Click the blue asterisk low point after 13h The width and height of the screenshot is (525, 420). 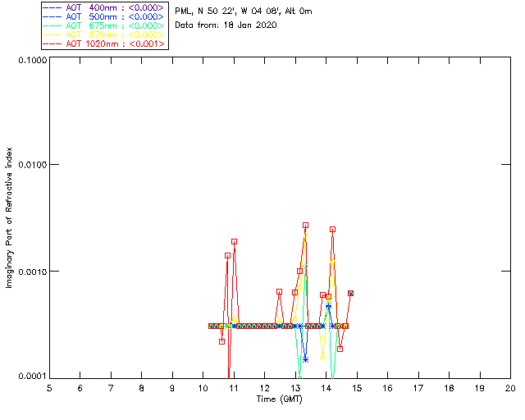pos(305,360)
